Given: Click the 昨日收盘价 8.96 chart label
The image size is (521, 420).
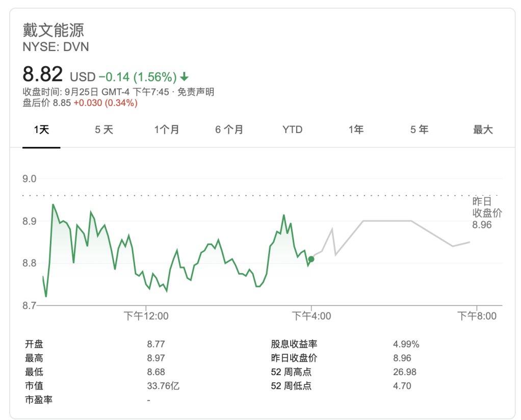Looking at the screenshot, I should 486,213.
